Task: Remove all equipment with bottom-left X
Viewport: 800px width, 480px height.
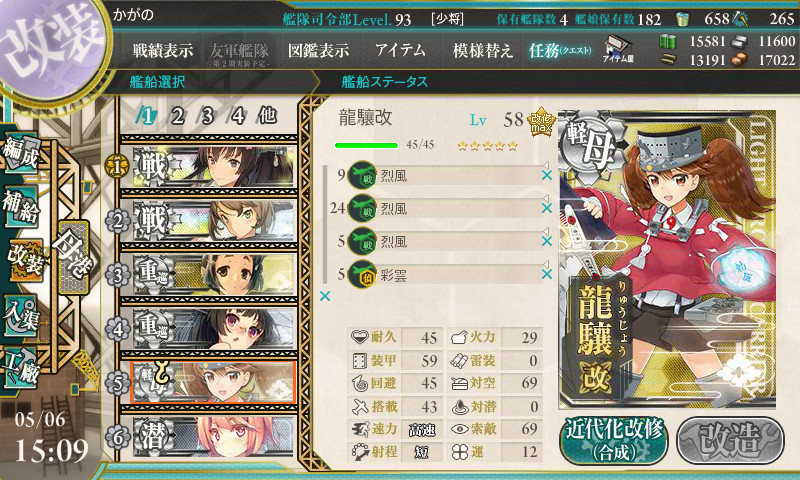Action: pos(324,296)
